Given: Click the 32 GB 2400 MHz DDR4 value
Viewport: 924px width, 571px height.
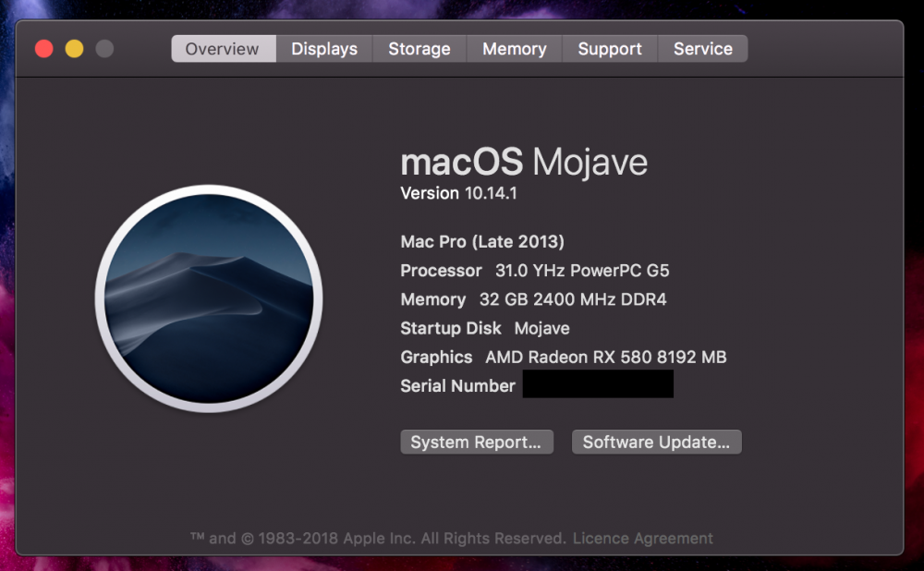Looking at the screenshot, I should [x=573, y=299].
